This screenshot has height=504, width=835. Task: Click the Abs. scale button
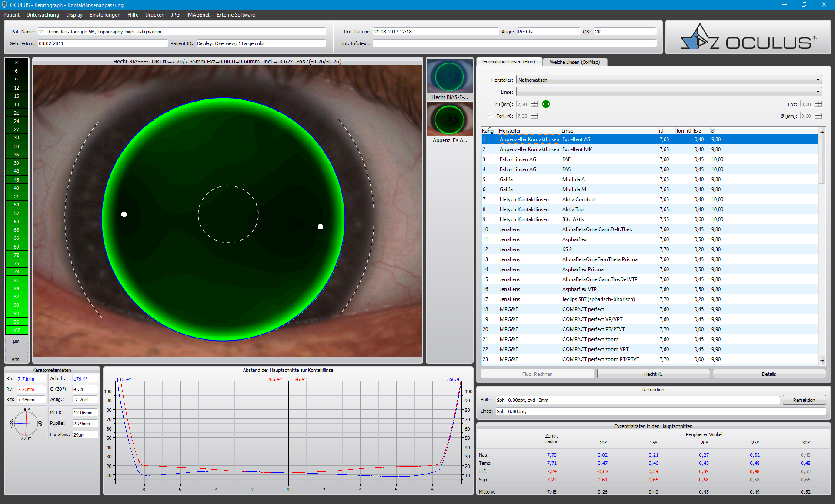pyautogui.click(x=17, y=359)
